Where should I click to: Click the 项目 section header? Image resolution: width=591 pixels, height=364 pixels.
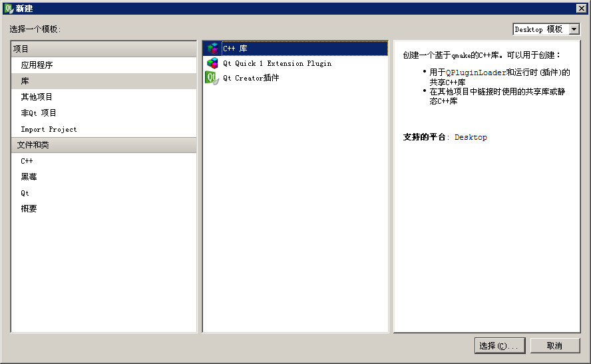(104, 49)
